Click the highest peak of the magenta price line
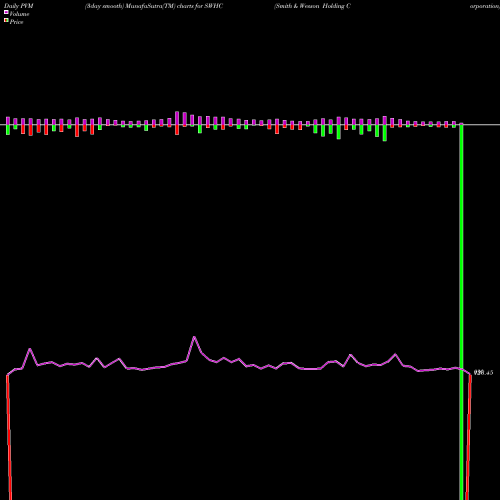 click(x=194, y=337)
